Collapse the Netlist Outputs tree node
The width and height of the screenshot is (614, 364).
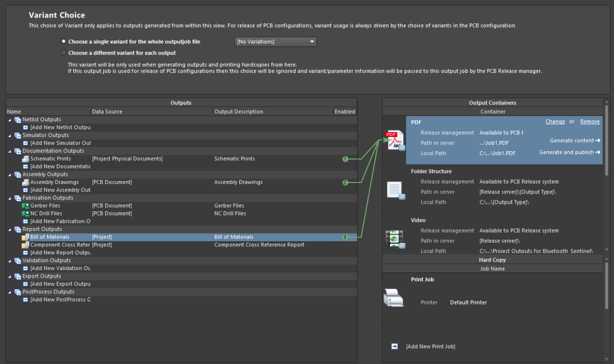10,120
